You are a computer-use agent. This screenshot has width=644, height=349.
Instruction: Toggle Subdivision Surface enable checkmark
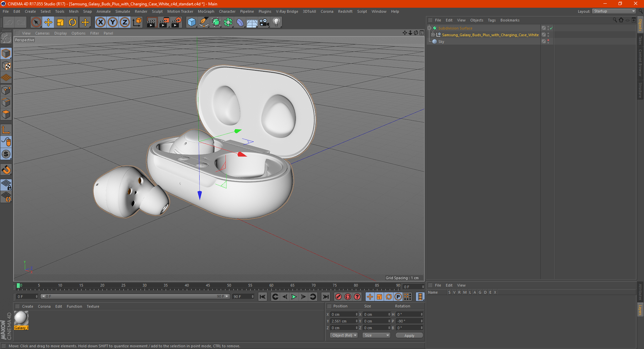click(551, 28)
